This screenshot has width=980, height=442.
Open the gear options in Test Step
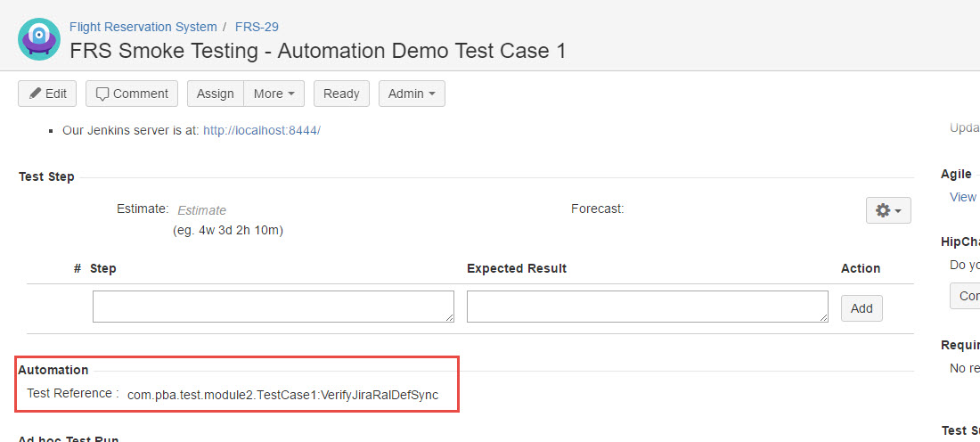[x=887, y=210]
